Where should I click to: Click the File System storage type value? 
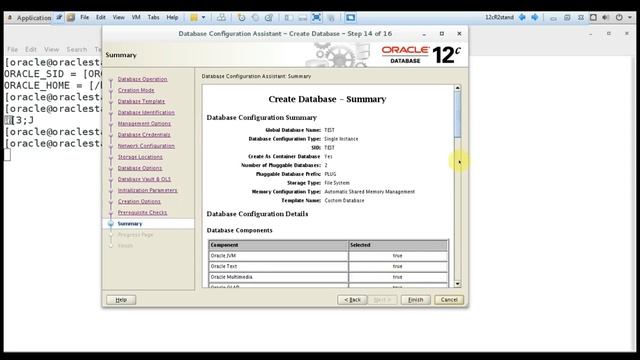tap(337, 183)
